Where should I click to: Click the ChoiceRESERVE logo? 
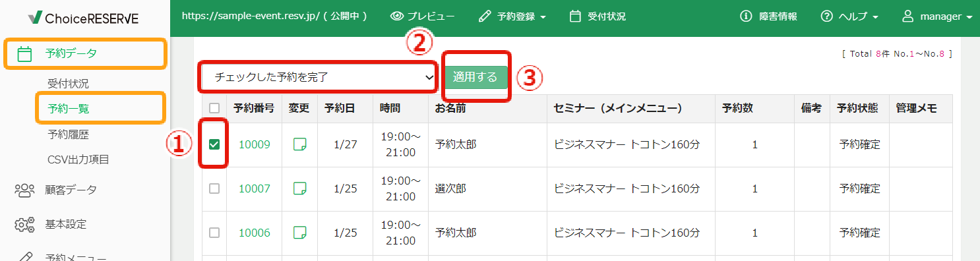coord(83,18)
